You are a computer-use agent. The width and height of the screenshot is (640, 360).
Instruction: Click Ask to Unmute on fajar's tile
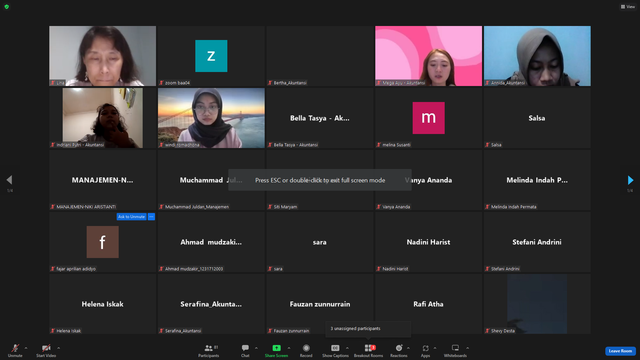click(131, 217)
